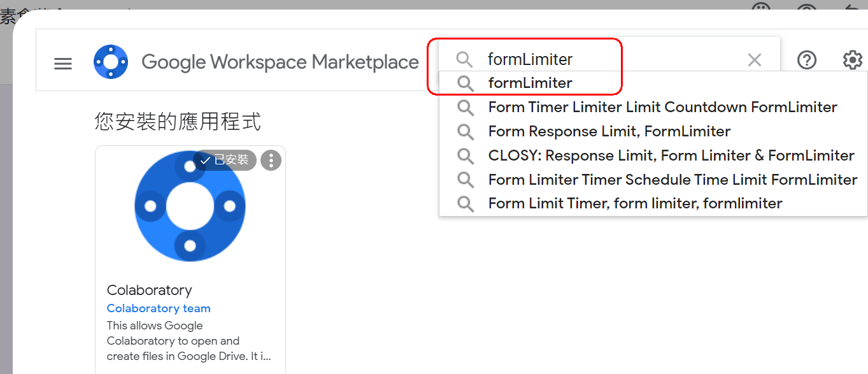Click the installed badge on Colaboratory

point(225,161)
